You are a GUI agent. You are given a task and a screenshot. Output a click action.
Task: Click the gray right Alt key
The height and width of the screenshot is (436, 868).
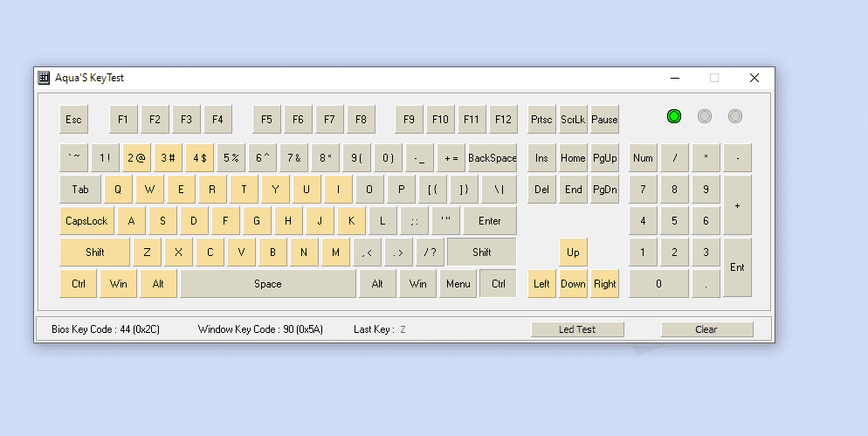click(x=377, y=284)
